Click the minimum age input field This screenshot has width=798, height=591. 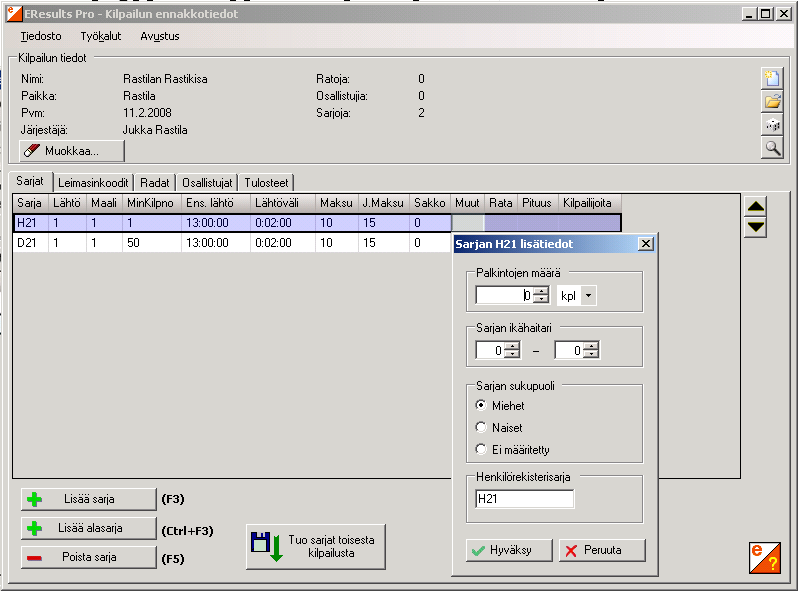click(x=491, y=350)
